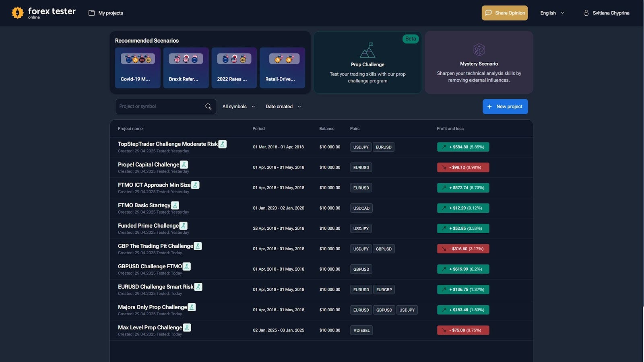Click the -$98.12 (0.98%) loss badge
This screenshot has height=362, width=644.
point(463,167)
